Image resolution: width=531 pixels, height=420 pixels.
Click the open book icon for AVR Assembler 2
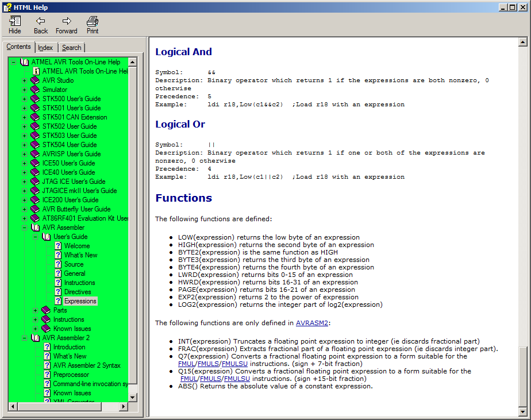[35, 338]
